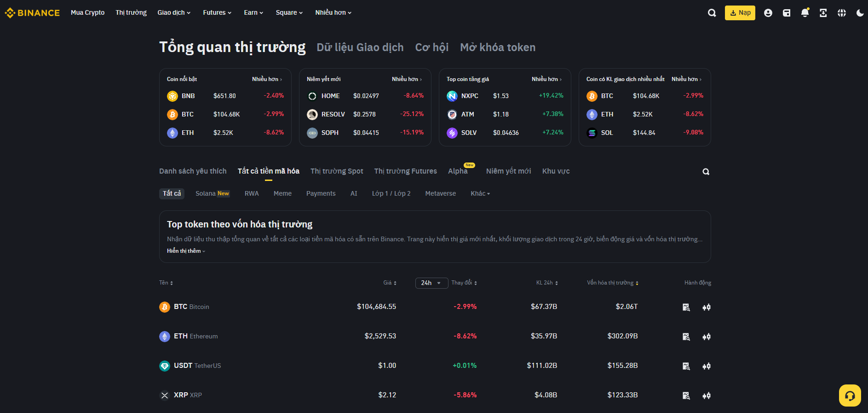Expand Hiển thị thêm description
Screen dimensions: 868x413
(x=186, y=251)
